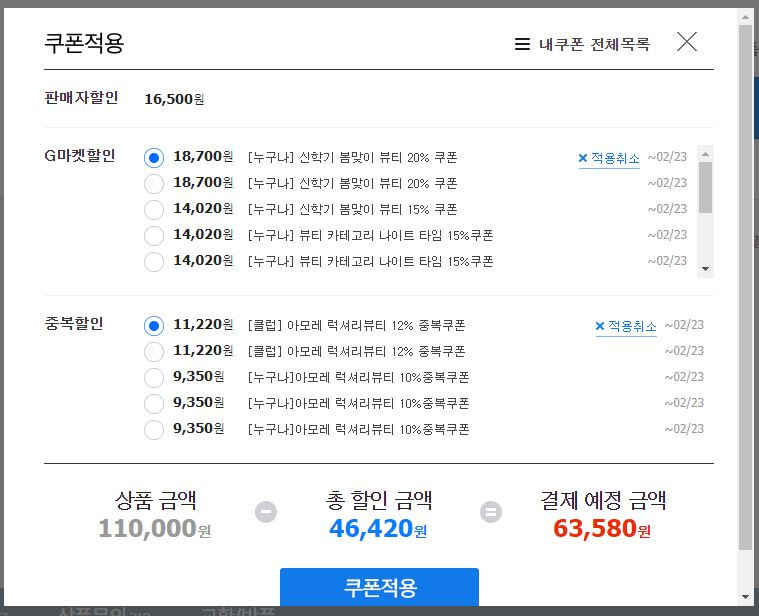This screenshot has height=616, width=759.
Task: Select second 18,700원 뷰티 20% 쿠폰 radio
Action: click(154, 184)
